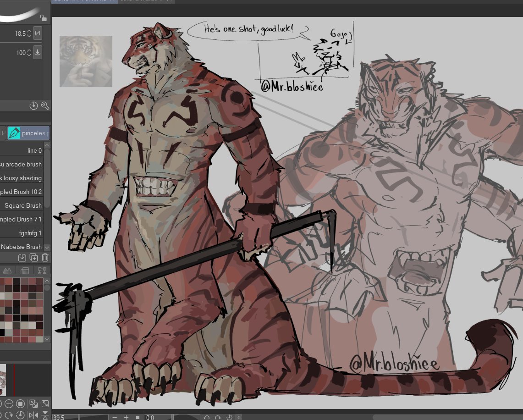This screenshot has width=523, height=420.
Task: Reset tool properties to initial settings
Action: point(33,106)
